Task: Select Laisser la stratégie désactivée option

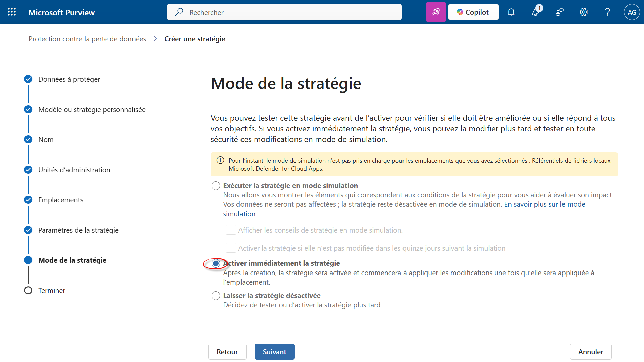Action: 216,296
